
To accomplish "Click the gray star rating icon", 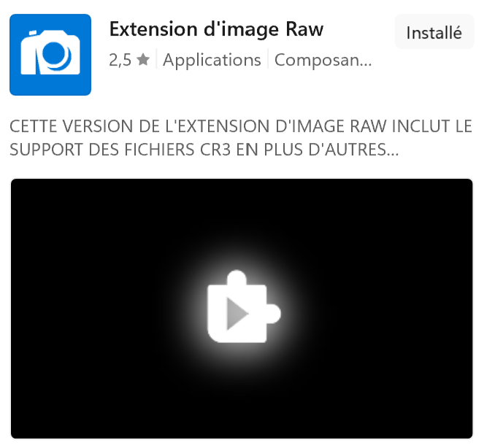I will point(143,60).
